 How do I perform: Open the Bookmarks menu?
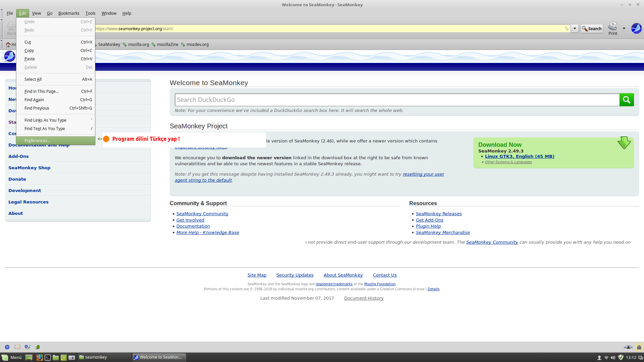tap(69, 13)
